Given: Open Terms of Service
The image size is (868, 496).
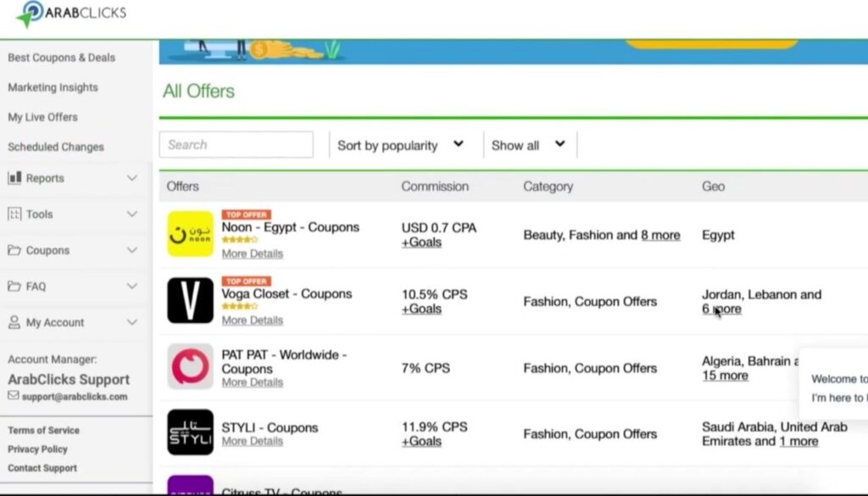Looking at the screenshot, I should [44, 430].
